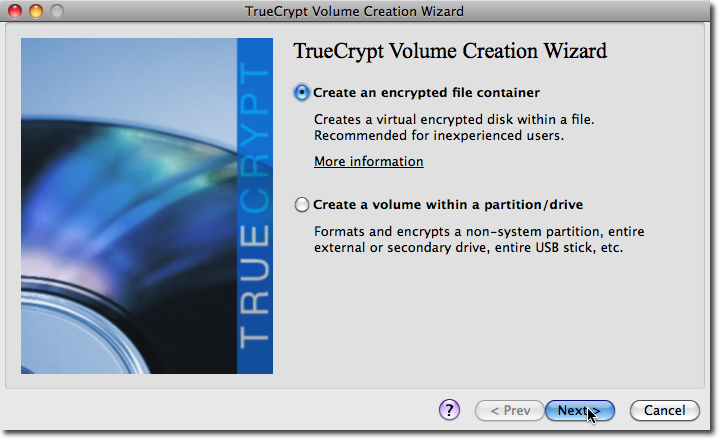Cancel the volume creation wizard

coord(664,410)
